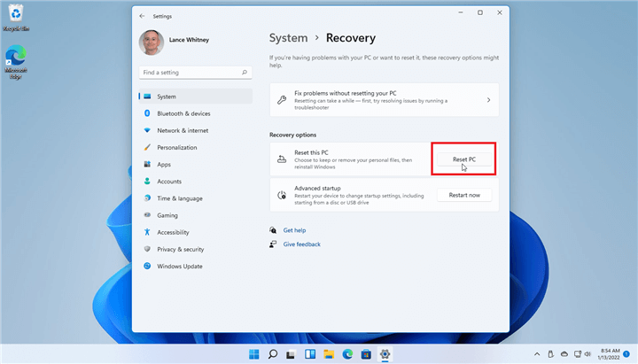The height and width of the screenshot is (364, 638).
Task: Open the Get help link
Action: [294, 229]
